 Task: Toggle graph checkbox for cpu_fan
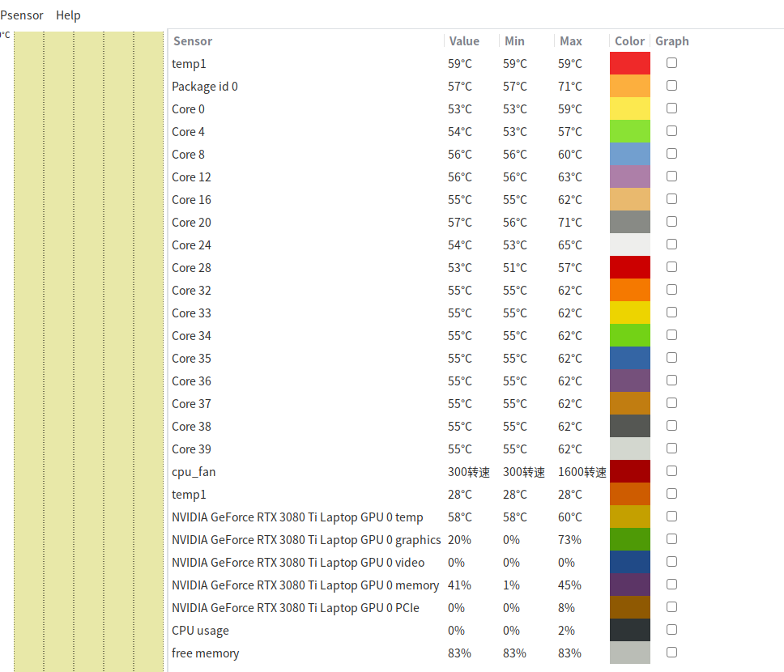pos(671,471)
